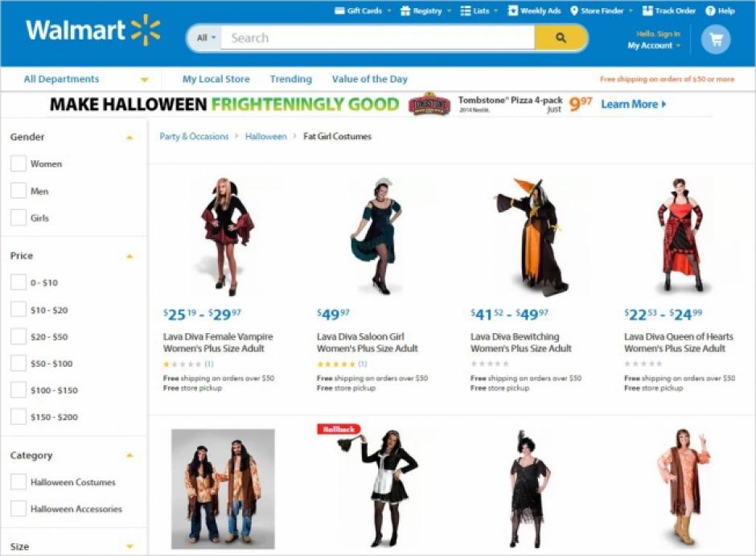Click the Registry gift icon
Image resolution: width=756 pixels, height=556 pixels.
click(x=405, y=10)
